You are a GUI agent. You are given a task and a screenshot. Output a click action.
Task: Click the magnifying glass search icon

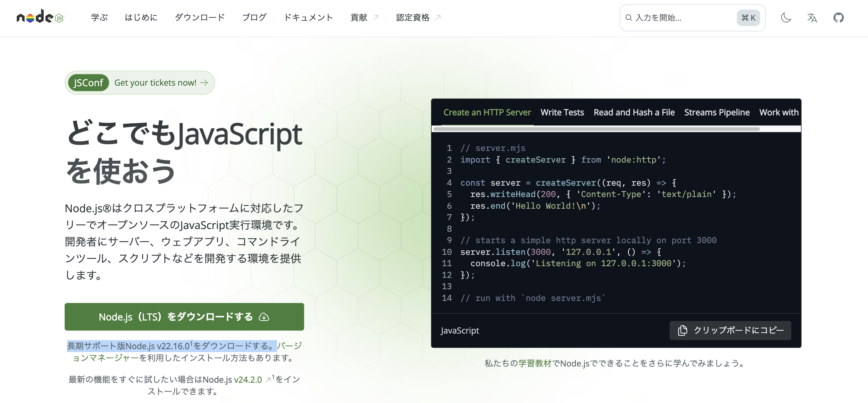click(x=629, y=18)
